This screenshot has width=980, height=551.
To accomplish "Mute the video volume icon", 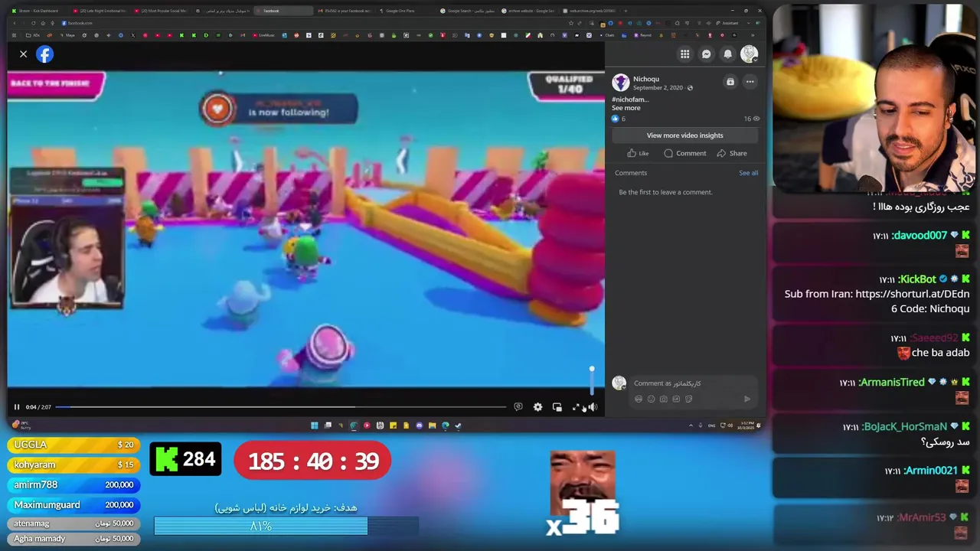I will (x=592, y=407).
